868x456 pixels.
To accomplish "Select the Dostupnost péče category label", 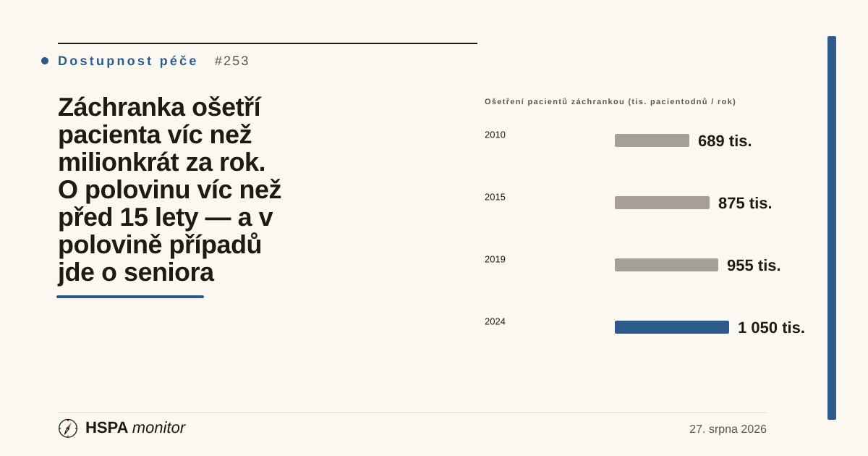I will click(127, 61).
